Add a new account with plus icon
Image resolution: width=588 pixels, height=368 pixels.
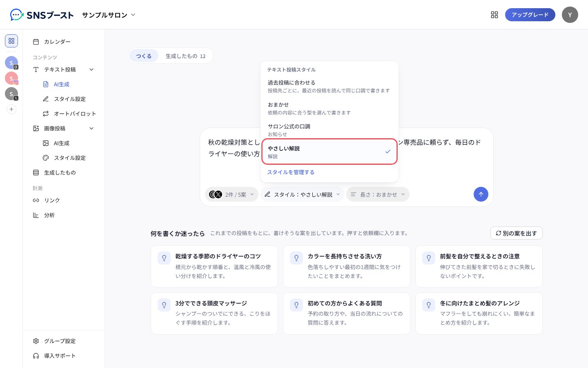click(x=11, y=109)
